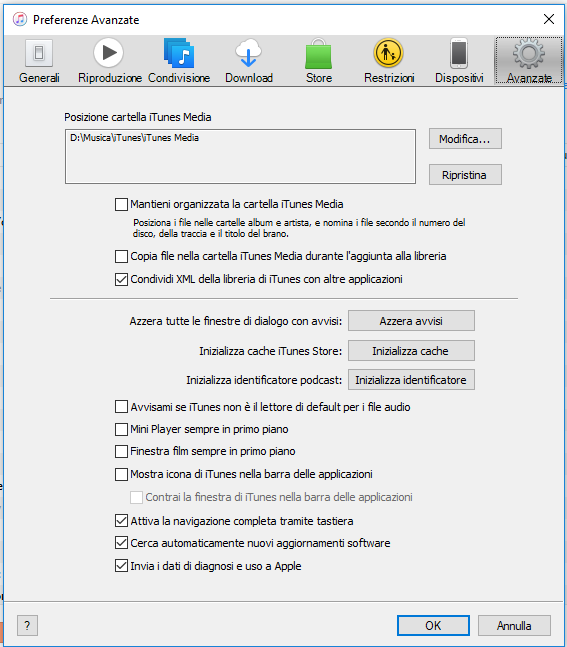Click the Modifica... button
The width and height of the screenshot is (567, 647).
(x=465, y=139)
